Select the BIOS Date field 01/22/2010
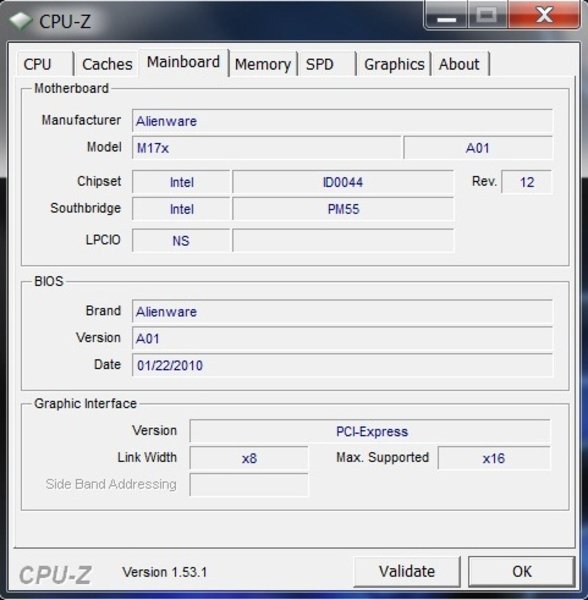The height and width of the screenshot is (600, 588). click(x=342, y=365)
